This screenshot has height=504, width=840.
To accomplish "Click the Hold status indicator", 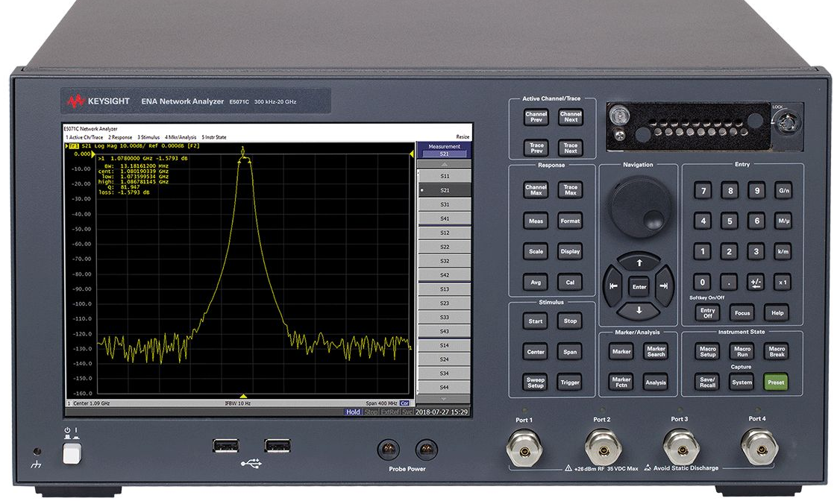I will click(353, 412).
